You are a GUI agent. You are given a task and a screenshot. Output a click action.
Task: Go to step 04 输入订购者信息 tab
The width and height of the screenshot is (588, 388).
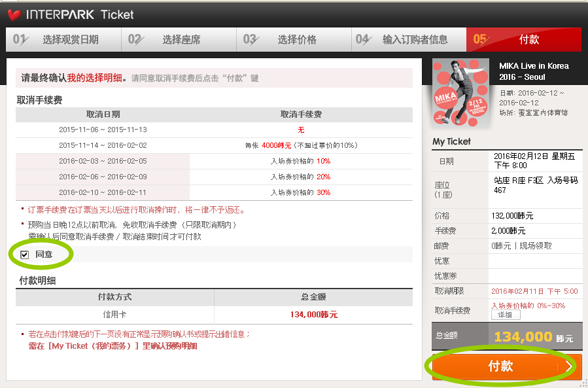point(409,39)
